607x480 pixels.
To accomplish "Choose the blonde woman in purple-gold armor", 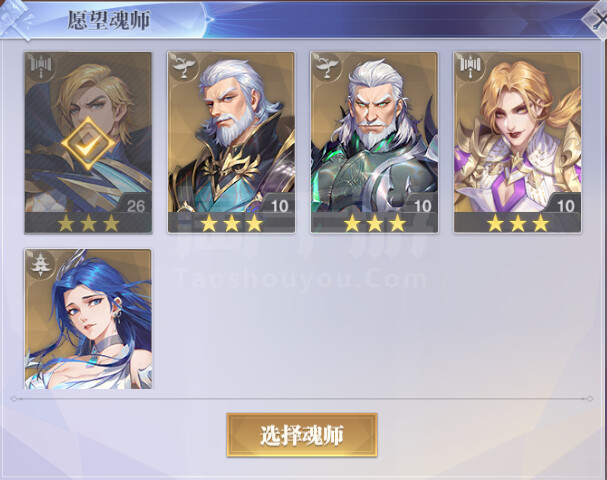I will 518,142.
